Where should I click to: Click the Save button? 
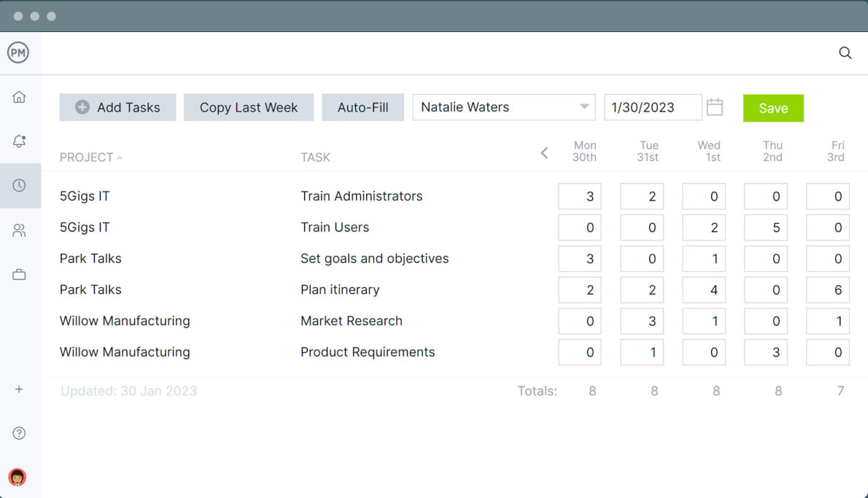point(773,107)
